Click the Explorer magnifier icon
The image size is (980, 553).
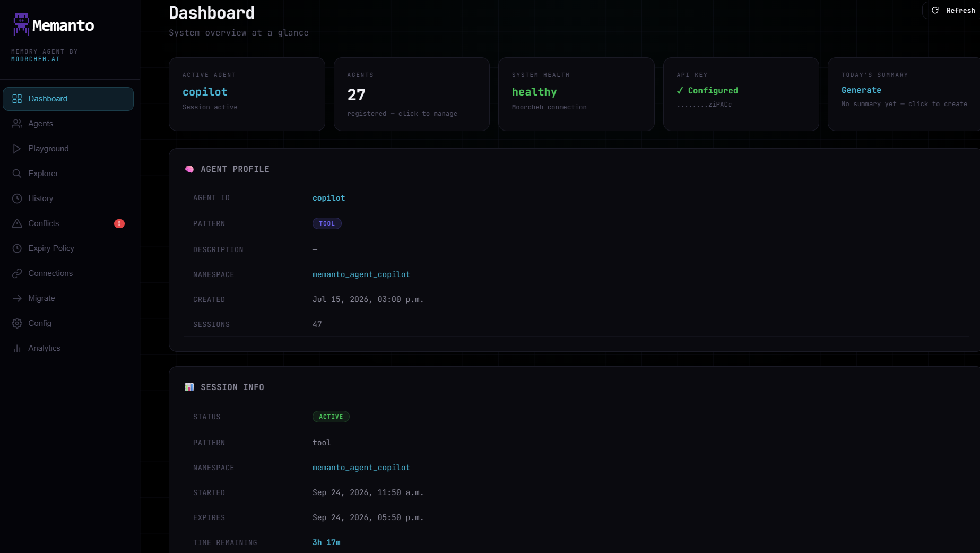point(17,174)
